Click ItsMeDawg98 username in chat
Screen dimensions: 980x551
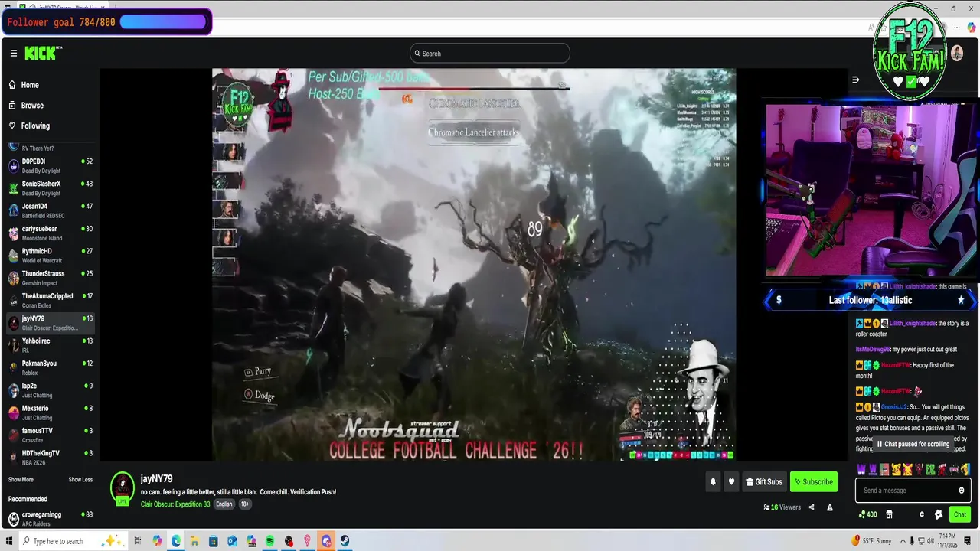tap(873, 349)
